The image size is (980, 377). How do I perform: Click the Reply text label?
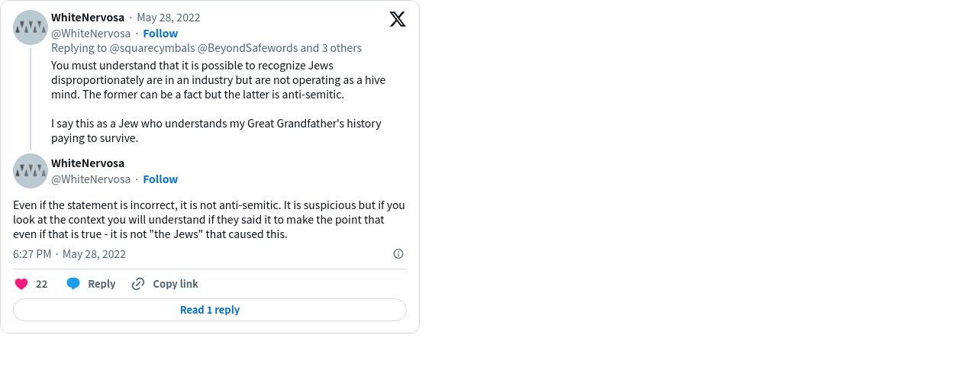[102, 284]
